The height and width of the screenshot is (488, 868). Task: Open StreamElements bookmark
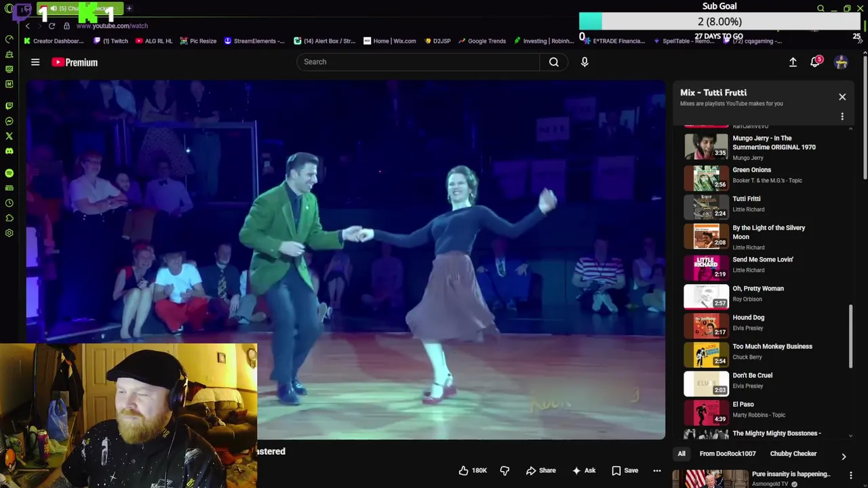[254, 41]
